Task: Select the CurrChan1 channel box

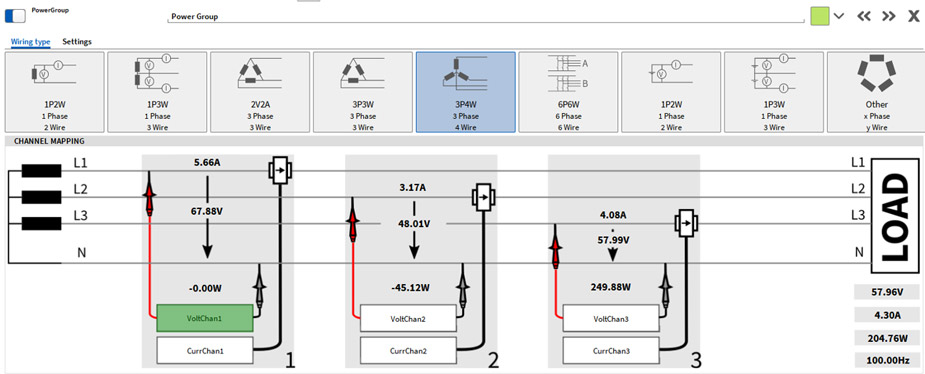Action: click(x=205, y=350)
